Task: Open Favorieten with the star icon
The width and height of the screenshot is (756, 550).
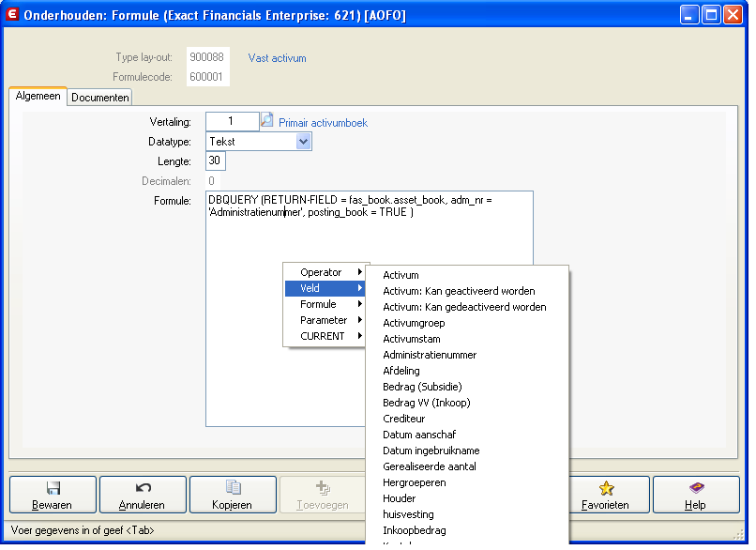Action: point(605,495)
